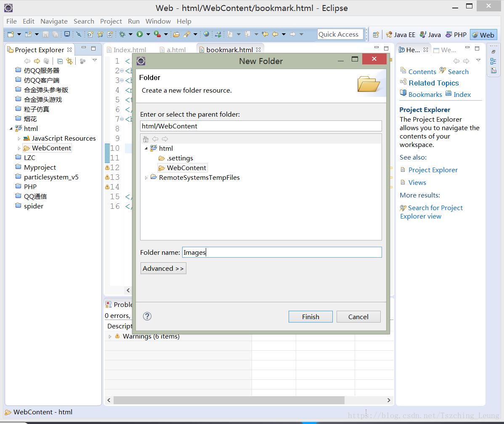Open the Project menu
504x424 pixels.
[x=111, y=21]
